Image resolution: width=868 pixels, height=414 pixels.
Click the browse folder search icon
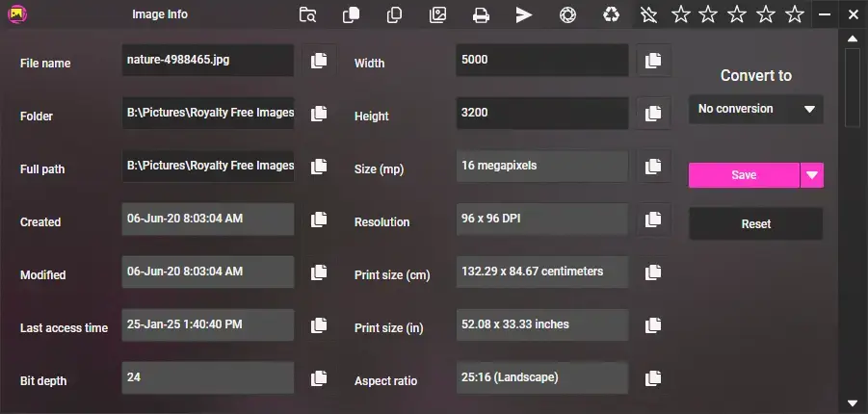pyautogui.click(x=307, y=14)
